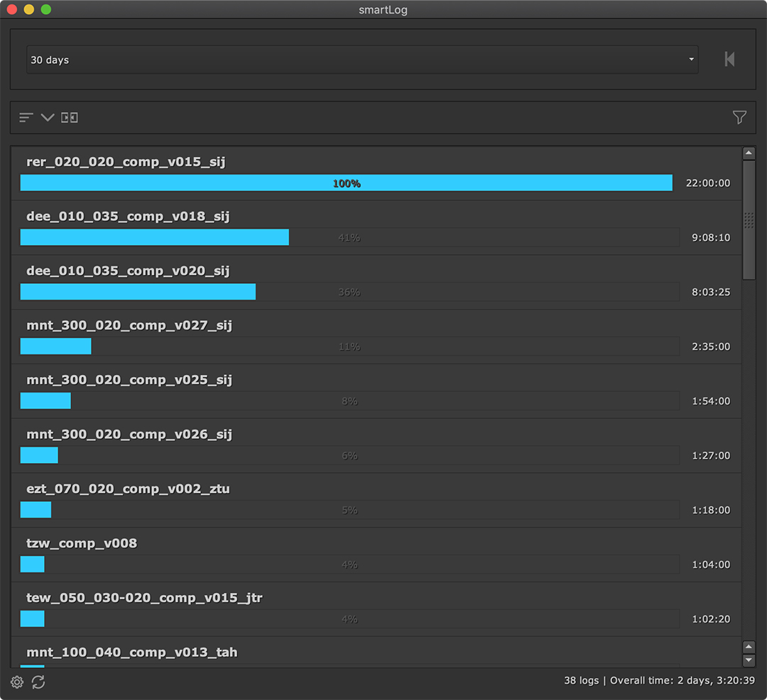Click the sort logs icon
Image resolution: width=767 pixels, height=700 pixels.
coord(26,118)
